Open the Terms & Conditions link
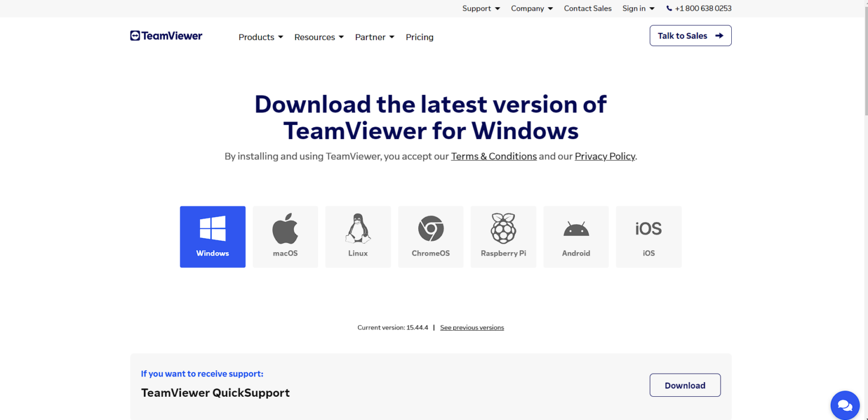Screen dimensions: 868x420 pyautogui.click(x=493, y=157)
